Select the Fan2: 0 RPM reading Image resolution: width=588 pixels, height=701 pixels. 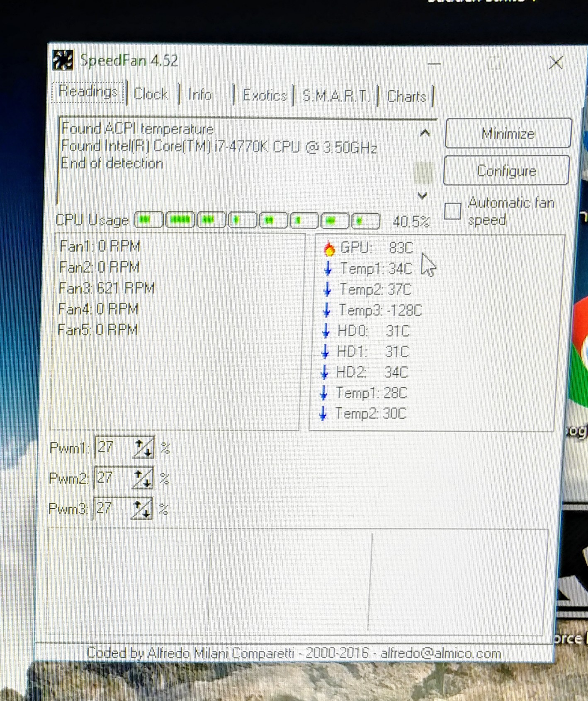pyautogui.click(x=99, y=267)
